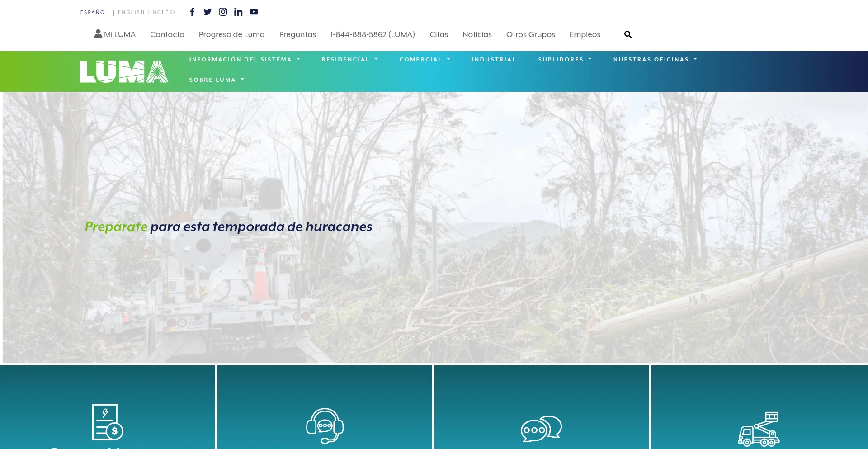Open the Industrial menu item
868x449 pixels.
[x=494, y=60]
